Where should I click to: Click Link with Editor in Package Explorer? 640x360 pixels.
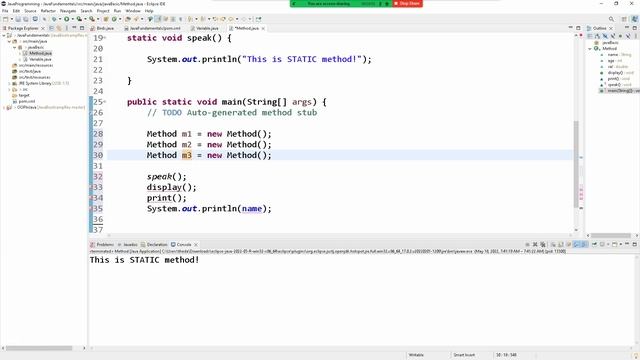[x=59, y=28]
